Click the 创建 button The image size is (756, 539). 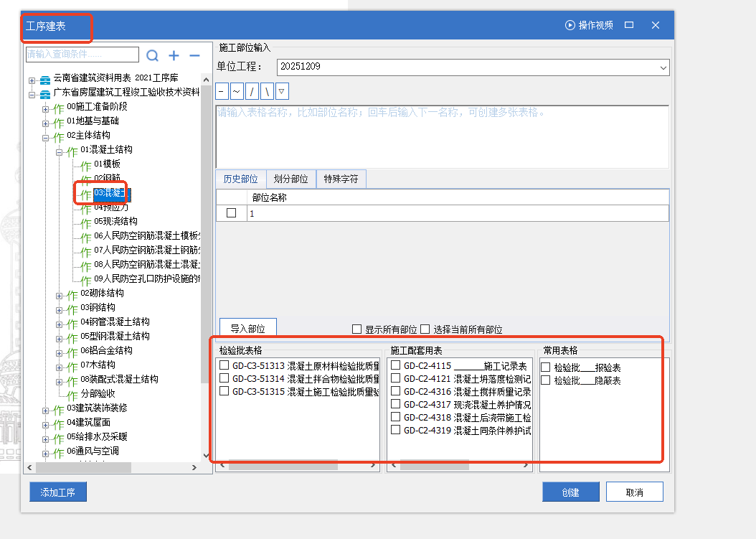[570, 492]
